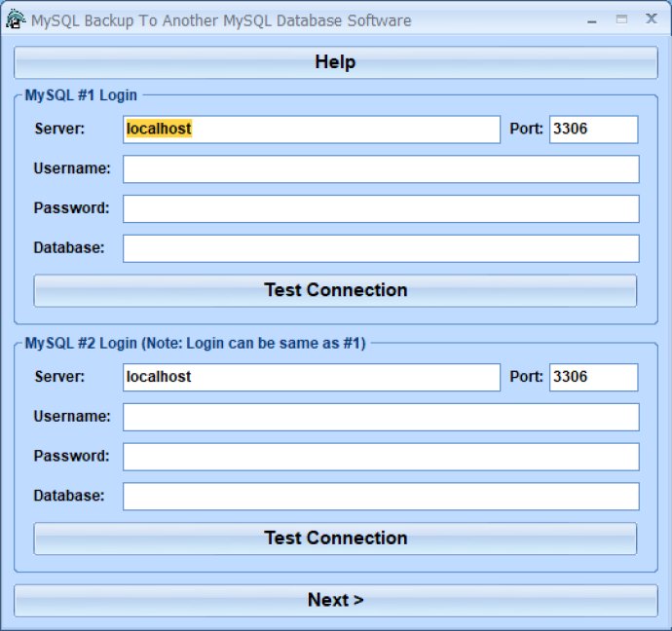Focus the MySQL #2 Username field

coord(381,417)
